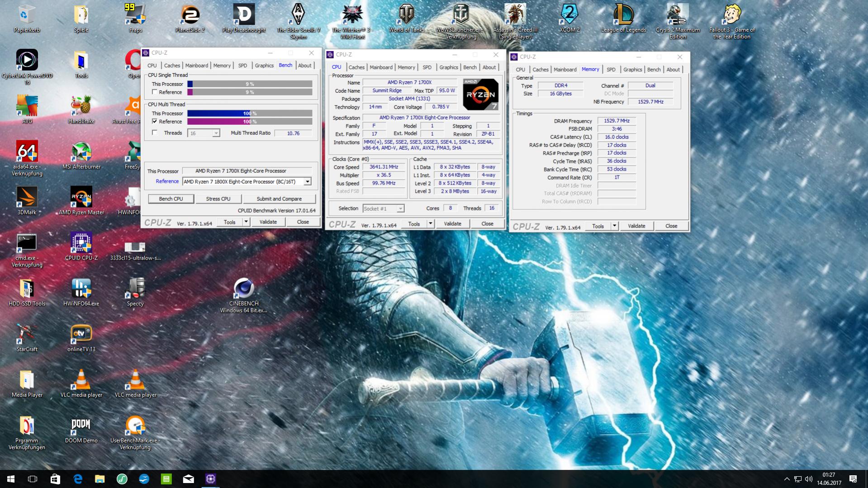Open the Mail app in the taskbar

189,479
